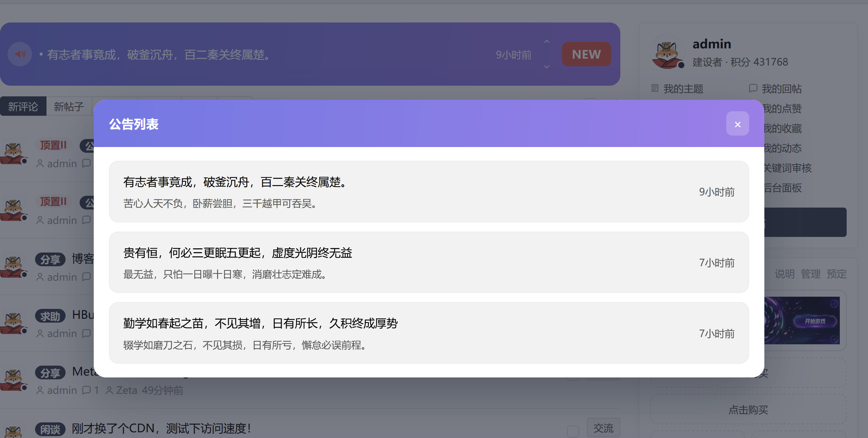Viewport: 868px width, 438px height.
Task: Click the speaker icon in announcement banner
Action: pos(20,54)
